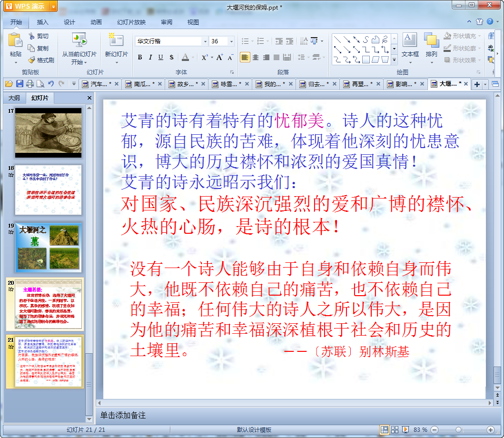This screenshot has width=504, height=438.
Task: Select slide 19 thumbnail 大堰河之墓
Action: point(49,248)
